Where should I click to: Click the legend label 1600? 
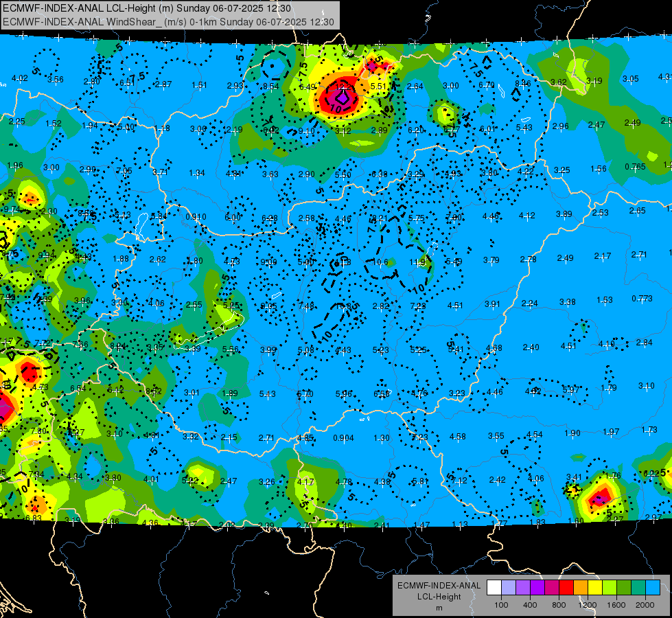(x=616, y=605)
